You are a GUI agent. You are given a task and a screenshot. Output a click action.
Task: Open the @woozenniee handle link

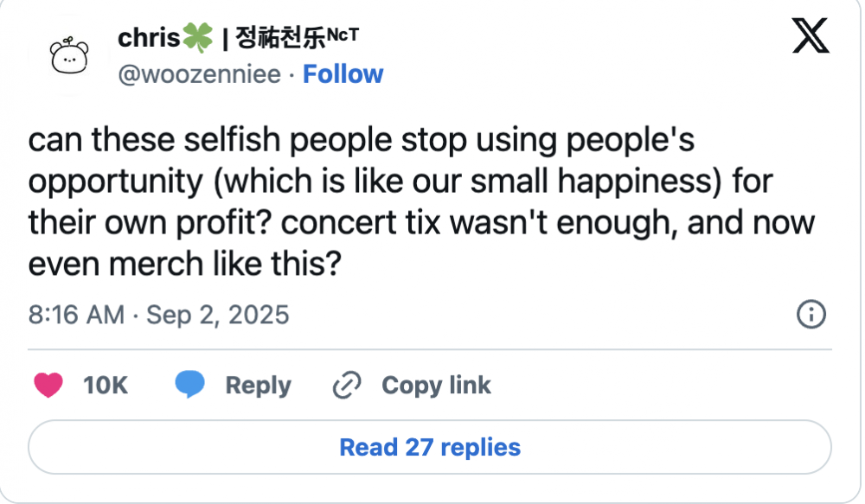(x=199, y=74)
